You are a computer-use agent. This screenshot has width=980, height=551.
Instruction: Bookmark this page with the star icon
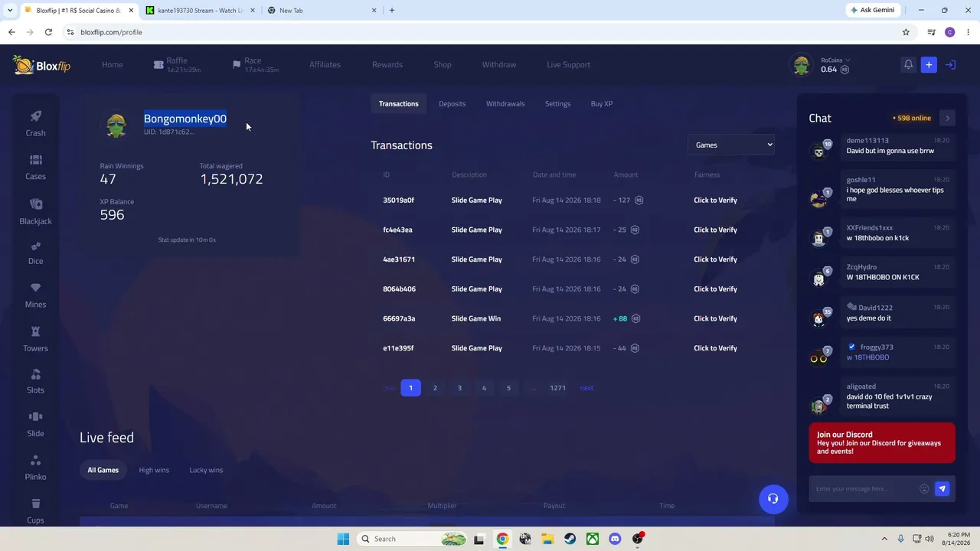(906, 32)
